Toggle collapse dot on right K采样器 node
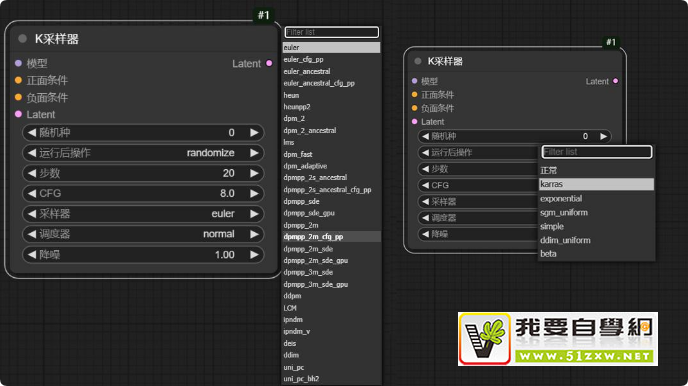Image resolution: width=688 pixels, height=386 pixels. (418, 61)
